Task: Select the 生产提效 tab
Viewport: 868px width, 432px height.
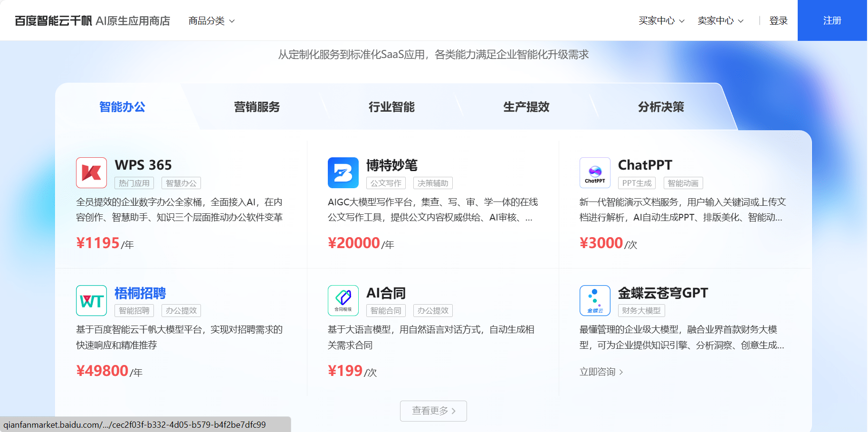Action: click(526, 107)
